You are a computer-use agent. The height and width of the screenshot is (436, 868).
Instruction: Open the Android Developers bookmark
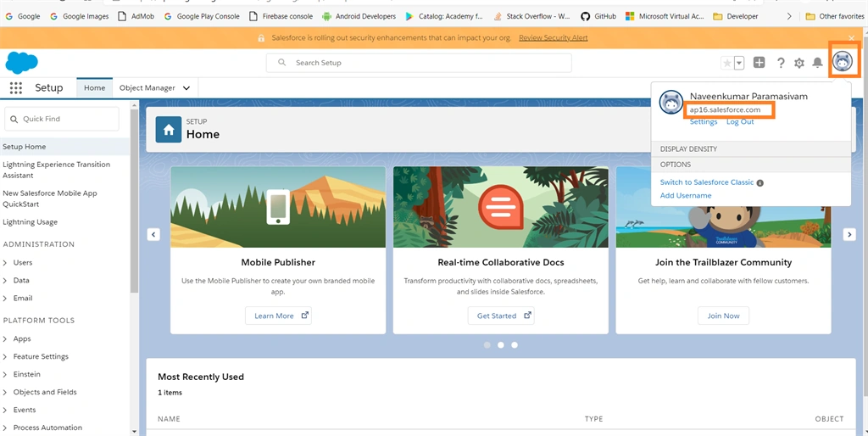(359, 16)
